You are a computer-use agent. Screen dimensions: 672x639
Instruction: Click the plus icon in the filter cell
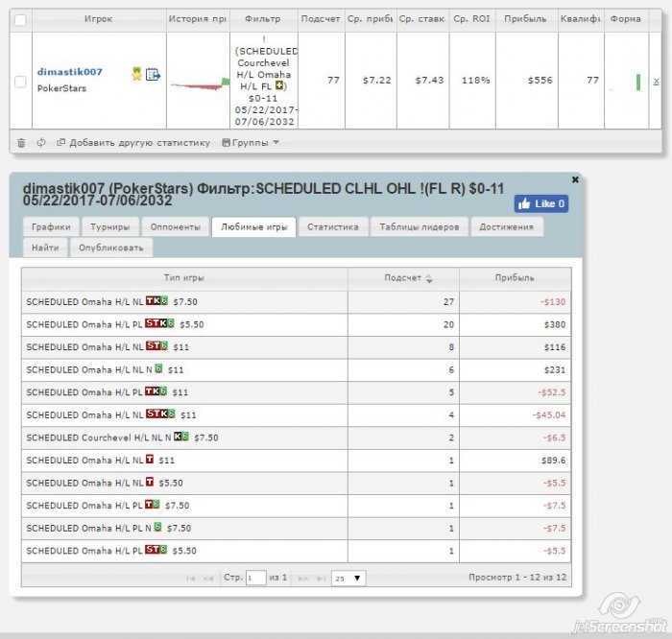279,86
